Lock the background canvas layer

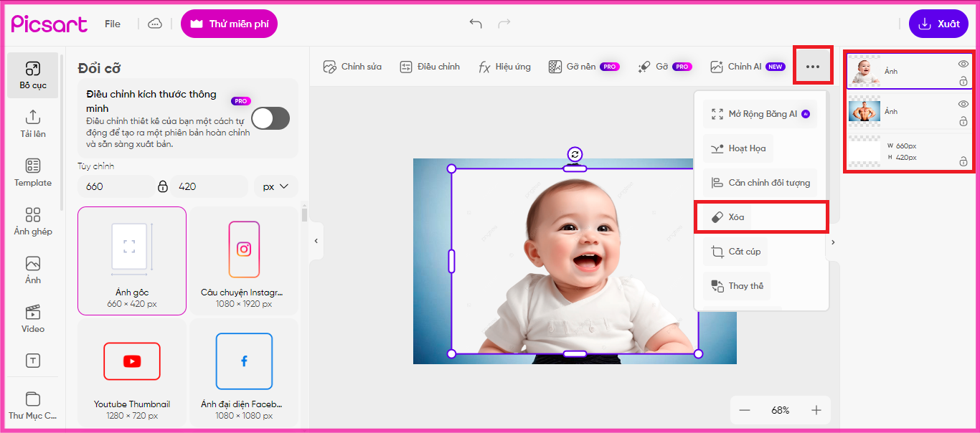pyautogui.click(x=963, y=162)
